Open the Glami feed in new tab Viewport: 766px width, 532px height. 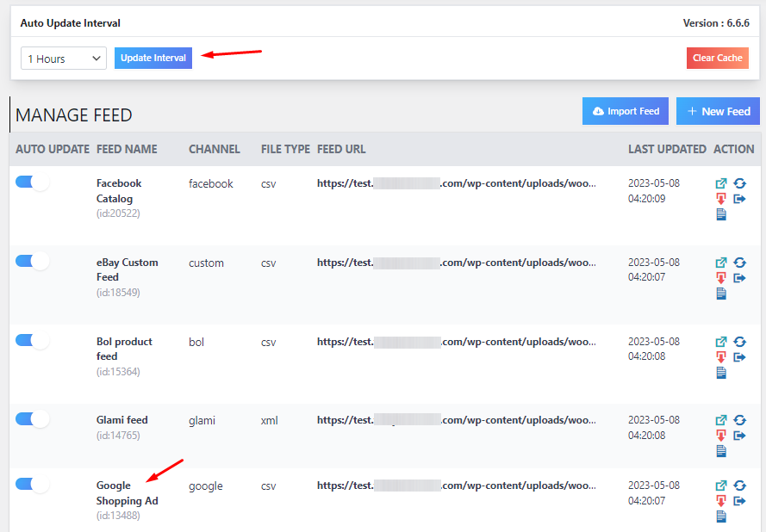coord(721,420)
